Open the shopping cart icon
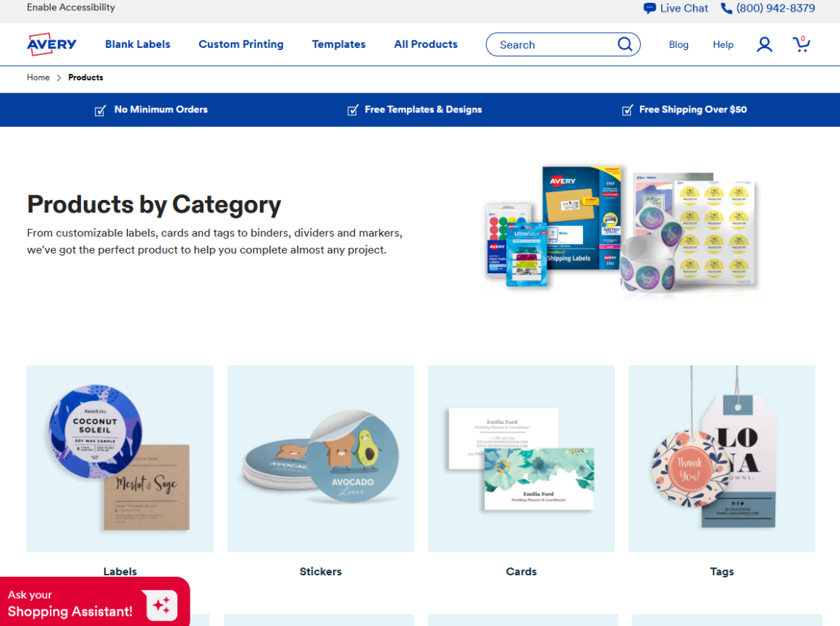The height and width of the screenshot is (626, 840). (801, 44)
